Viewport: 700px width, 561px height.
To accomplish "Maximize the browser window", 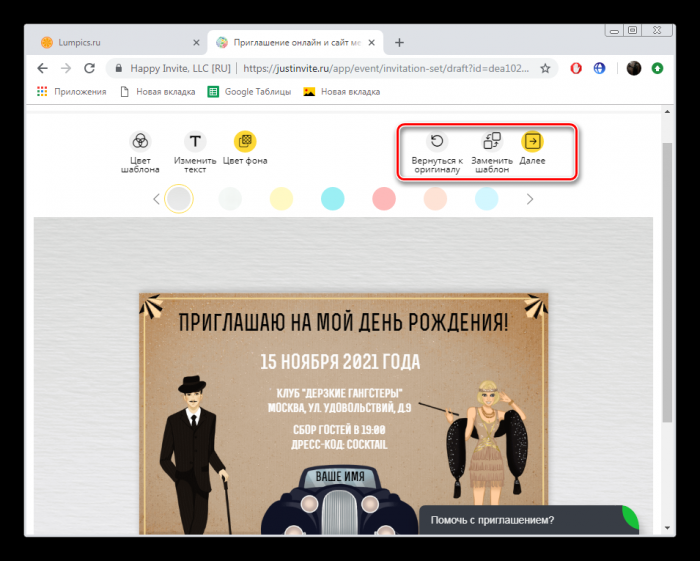I will [x=633, y=30].
